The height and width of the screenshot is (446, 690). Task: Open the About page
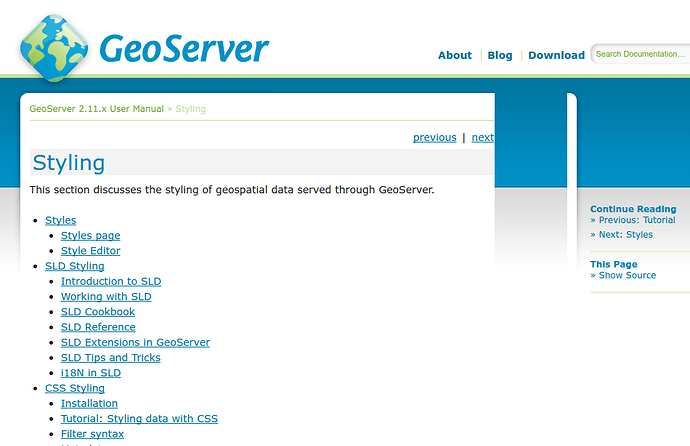[x=455, y=55]
